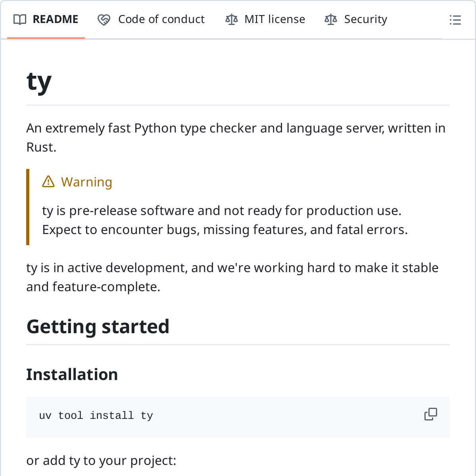The height and width of the screenshot is (476, 476).
Task: Click the 'ty is pre-release software' sentence
Action: click(222, 211)
